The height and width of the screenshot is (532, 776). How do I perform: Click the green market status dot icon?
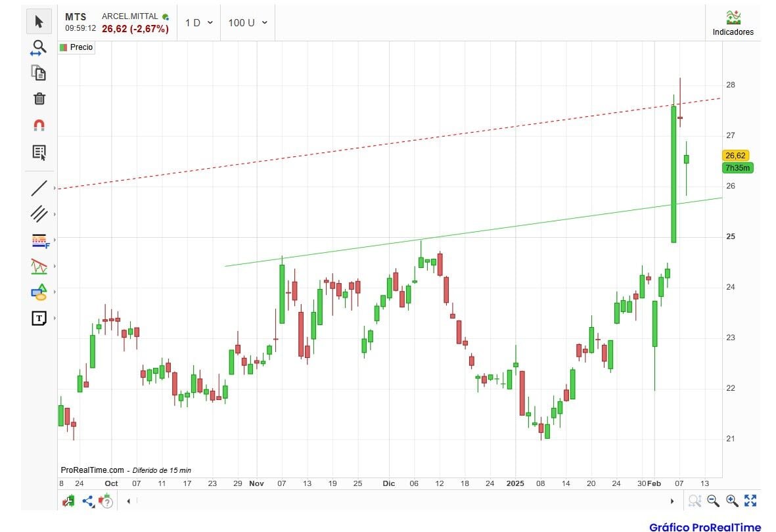pos(166,17)
